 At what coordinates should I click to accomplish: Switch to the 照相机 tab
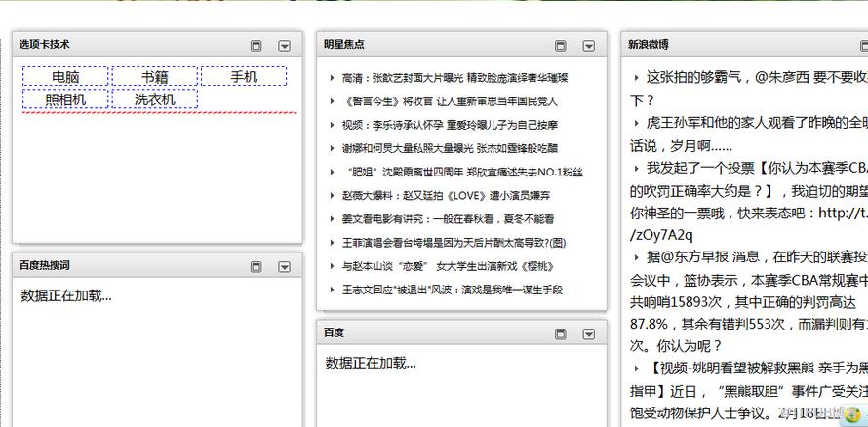(65, 99)
